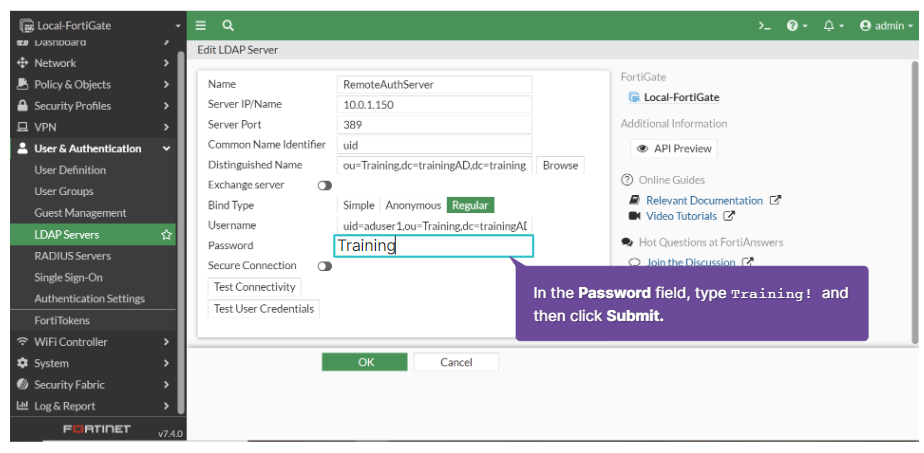This screenshot has width=924, height=453.
Task: Enable the Secure Connection toggle
Action: tap(325, 266)
